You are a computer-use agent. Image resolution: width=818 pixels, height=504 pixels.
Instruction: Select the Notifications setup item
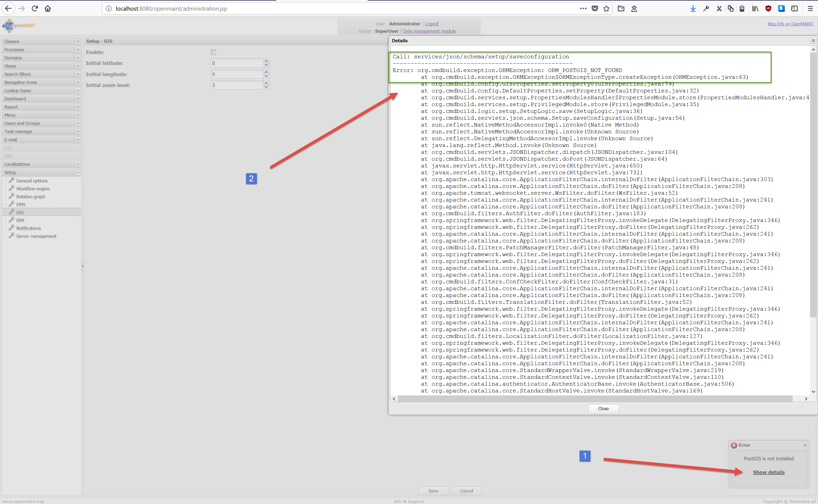pyautogui.click(x=28, y=228)
